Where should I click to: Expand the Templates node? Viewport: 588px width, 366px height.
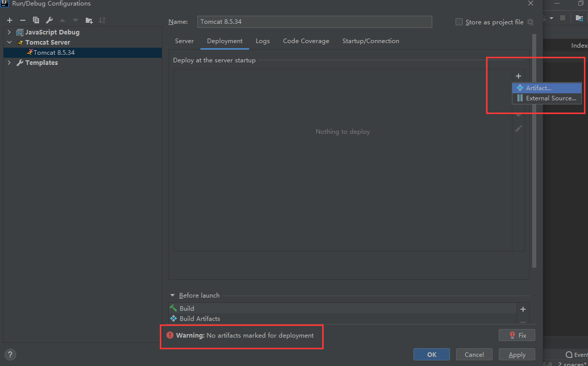pyautogui.click(x=9, y=63)
